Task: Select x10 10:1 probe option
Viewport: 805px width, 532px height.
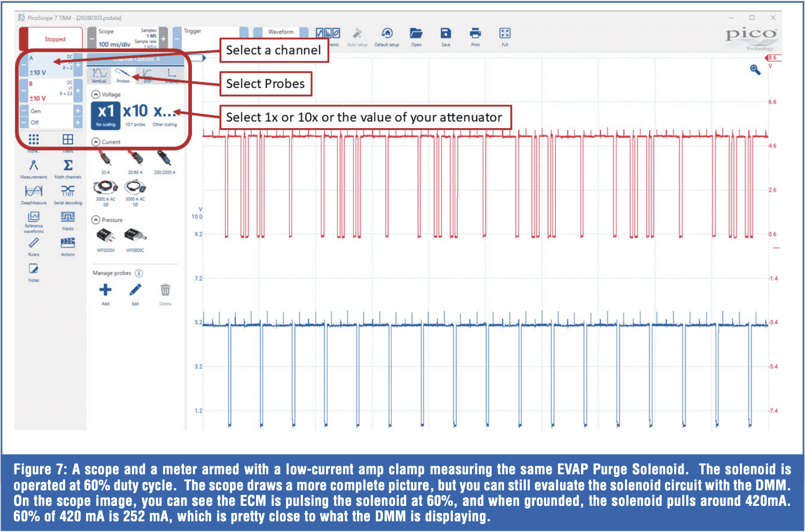Action: [135, 115]
